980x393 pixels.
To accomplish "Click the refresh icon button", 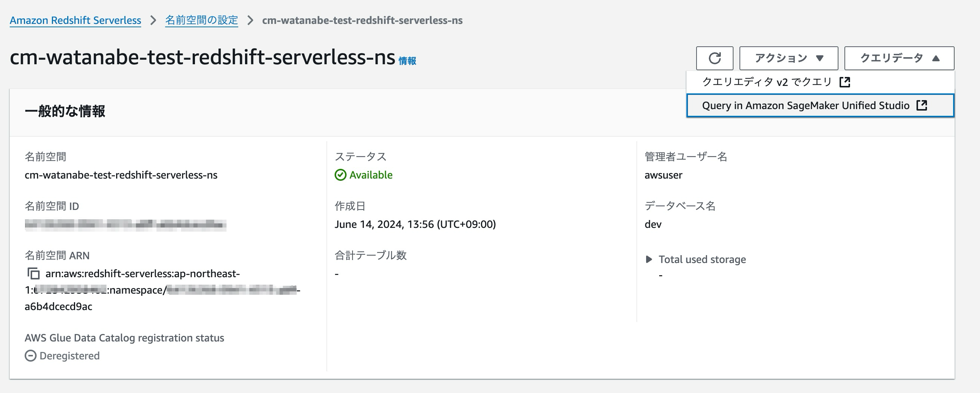I will point(714,58).
